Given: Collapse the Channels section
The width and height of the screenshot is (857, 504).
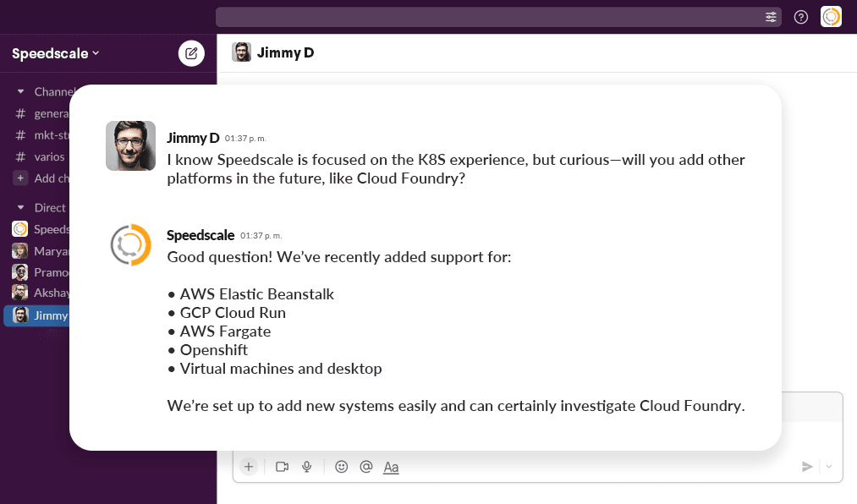Looking at the screenshot, I should (x=21, y=91).
